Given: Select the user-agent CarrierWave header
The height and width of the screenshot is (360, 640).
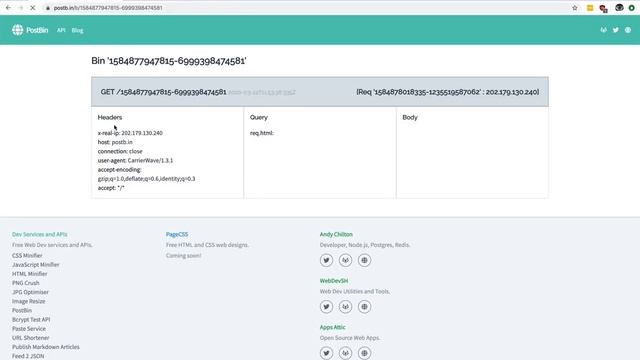Looking at the screenshot, I should tap(135, 160).
